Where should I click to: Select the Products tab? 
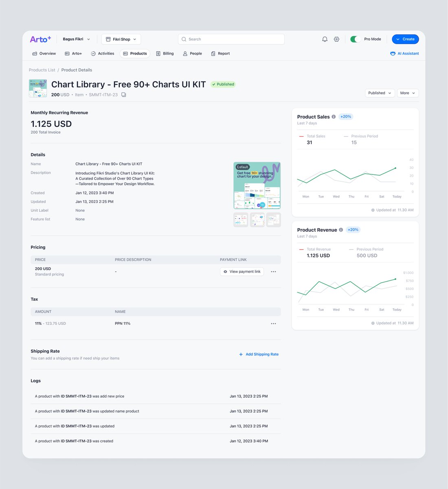tap(135, 53)
